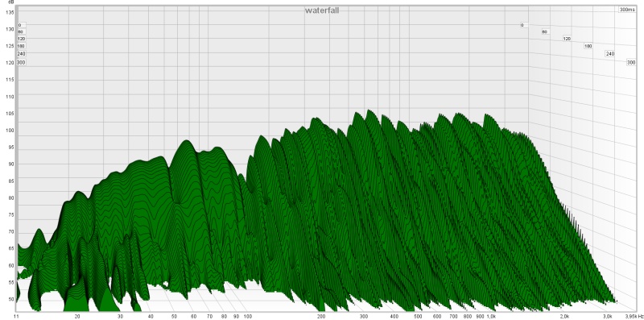
Task: Select the left 0 time marker
Action: [x=19, y=25]
